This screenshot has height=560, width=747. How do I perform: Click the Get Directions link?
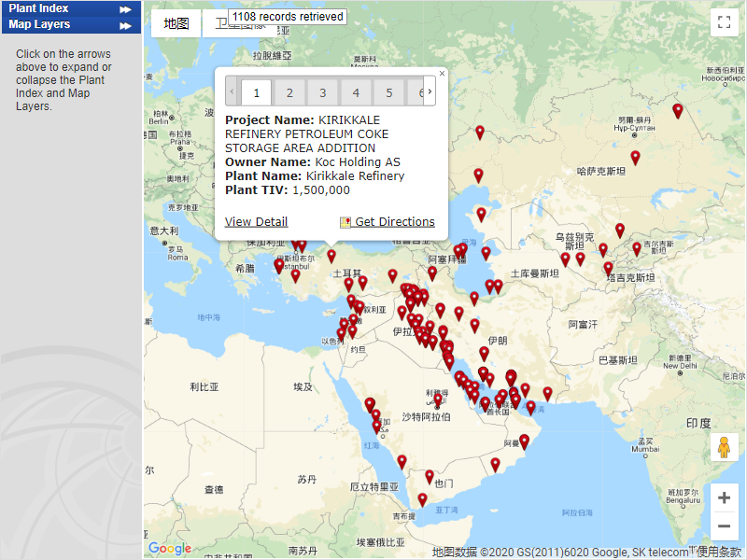(x=394, y=222)
